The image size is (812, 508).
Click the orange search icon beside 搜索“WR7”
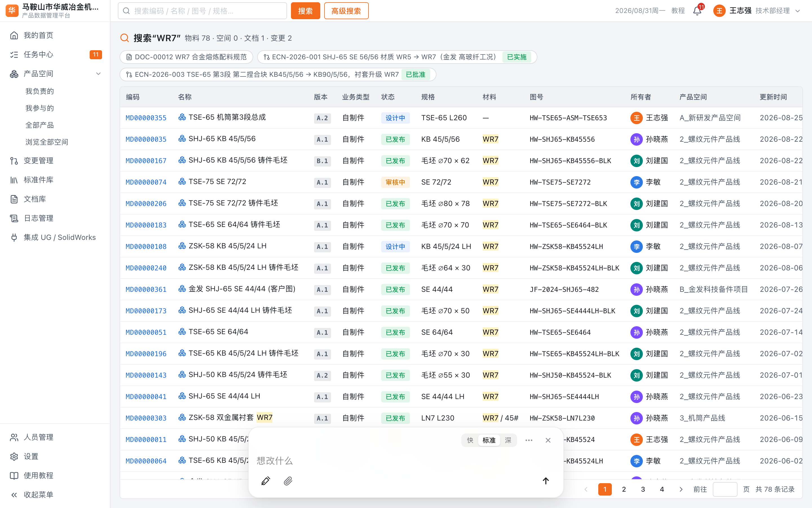(125, 38)
